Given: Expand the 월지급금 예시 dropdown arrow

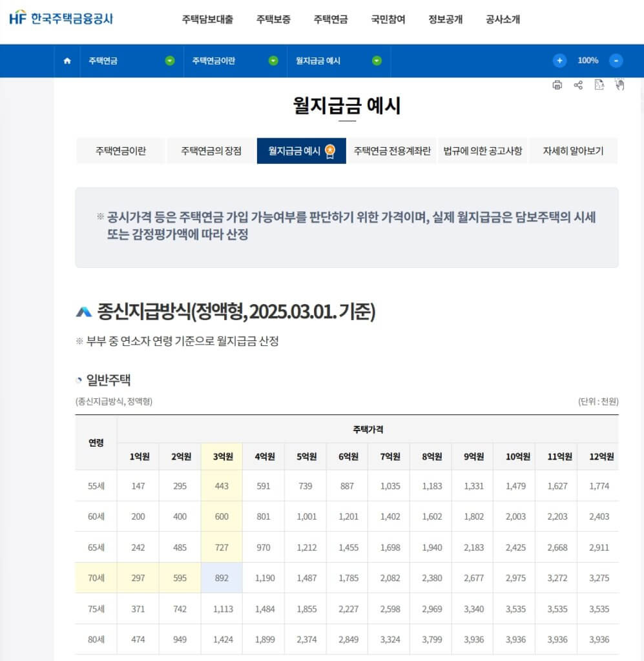Looking at the screenshot, I should pyautogui.click(x=375, y=61).
